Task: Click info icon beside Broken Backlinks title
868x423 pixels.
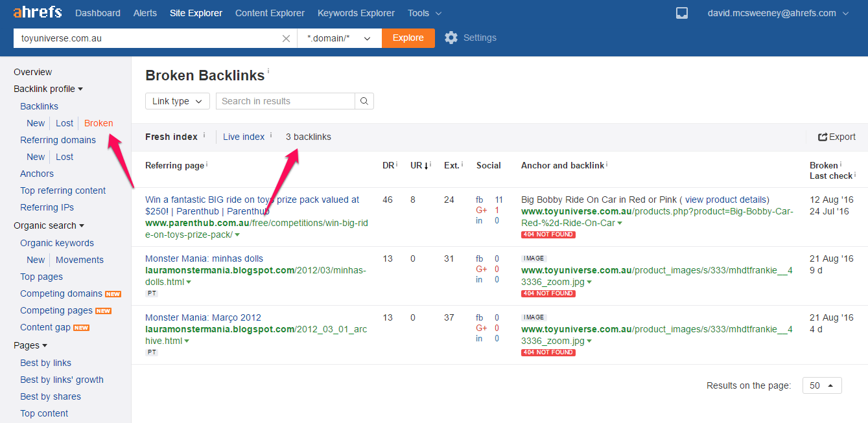Action: (x=268, y=71)
